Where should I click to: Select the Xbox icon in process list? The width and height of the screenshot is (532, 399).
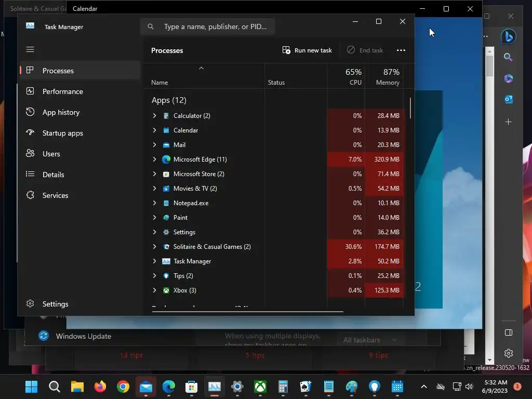166,290
